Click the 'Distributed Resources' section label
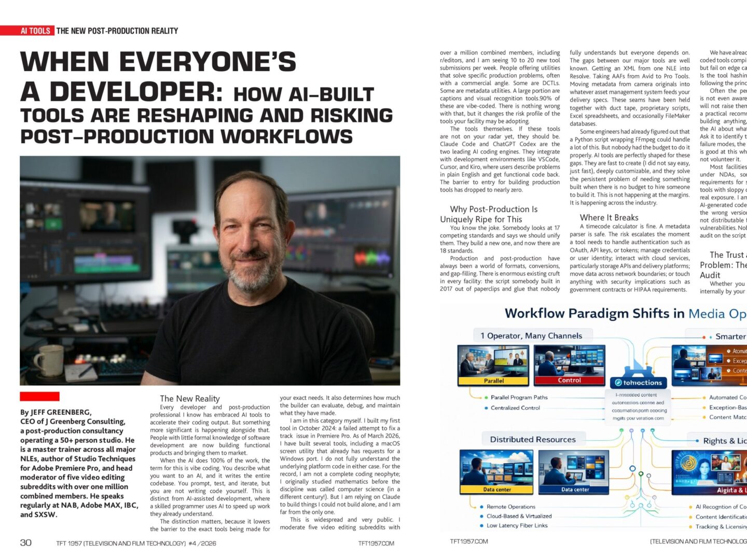 coord(533,440)
